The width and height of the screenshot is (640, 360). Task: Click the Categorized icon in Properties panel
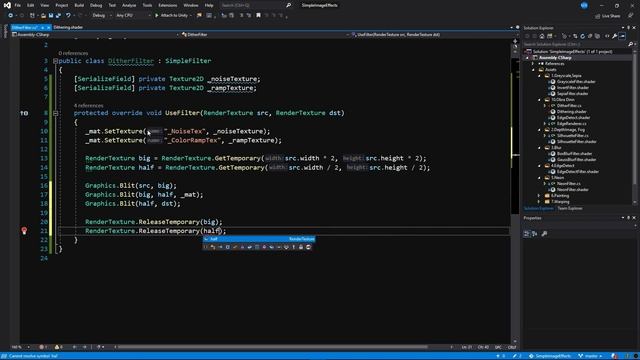527,234
